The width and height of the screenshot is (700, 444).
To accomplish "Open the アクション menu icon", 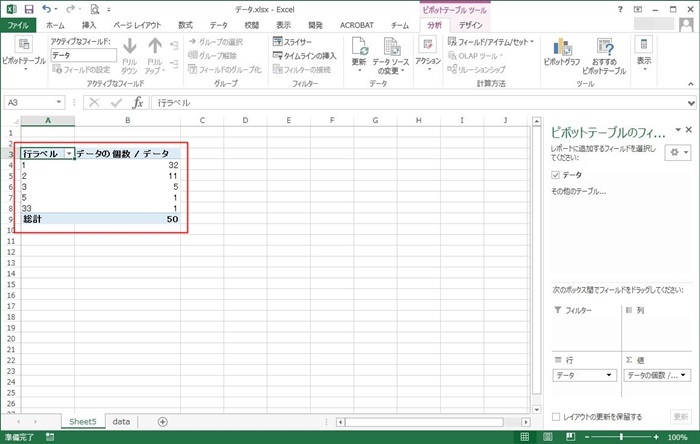I will click(x=428, y=54).
